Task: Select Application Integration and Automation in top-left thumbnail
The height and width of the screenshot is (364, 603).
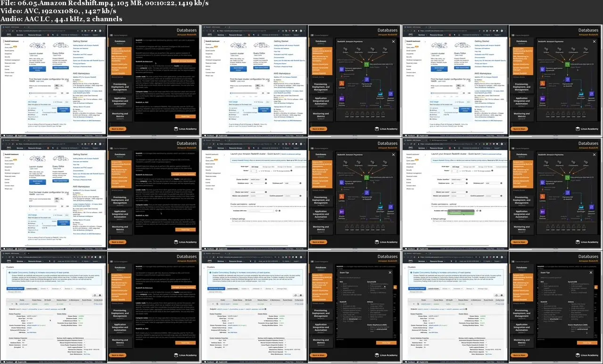Action: [x=119, y=101]
